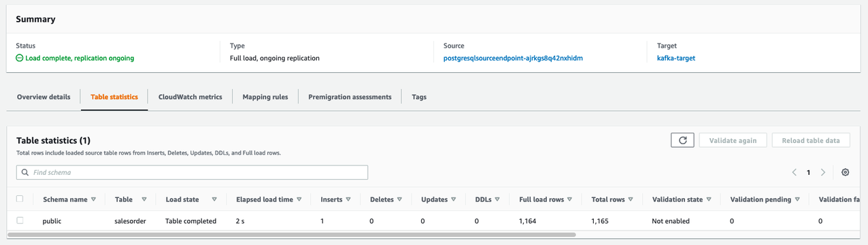Focus the Find schema search field

(192, 172)
